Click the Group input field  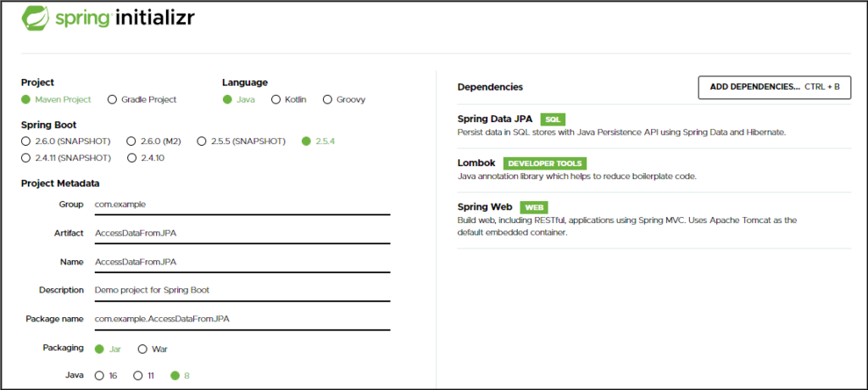[242, 204]
